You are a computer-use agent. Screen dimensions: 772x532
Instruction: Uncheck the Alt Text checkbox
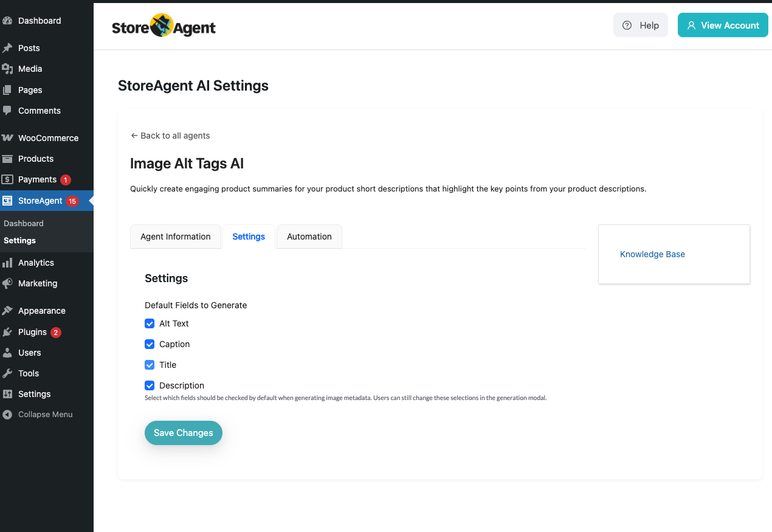[x=150, y=323]
